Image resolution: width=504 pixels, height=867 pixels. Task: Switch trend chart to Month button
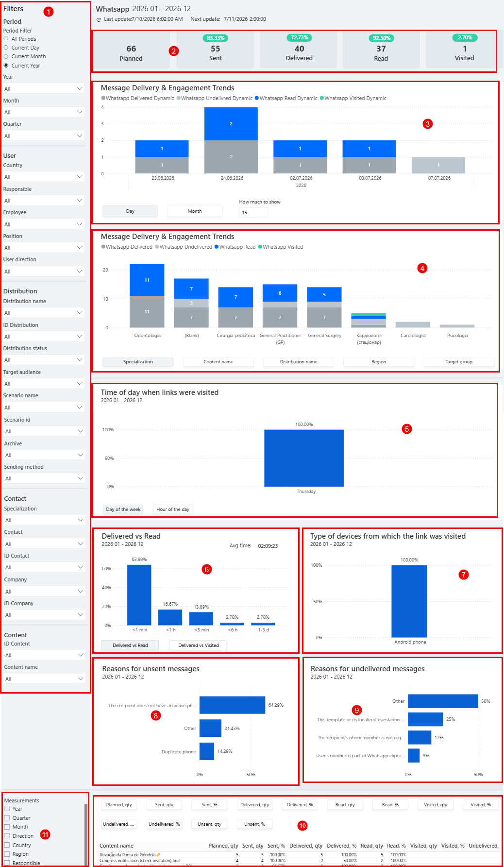(x=195, y=211)
